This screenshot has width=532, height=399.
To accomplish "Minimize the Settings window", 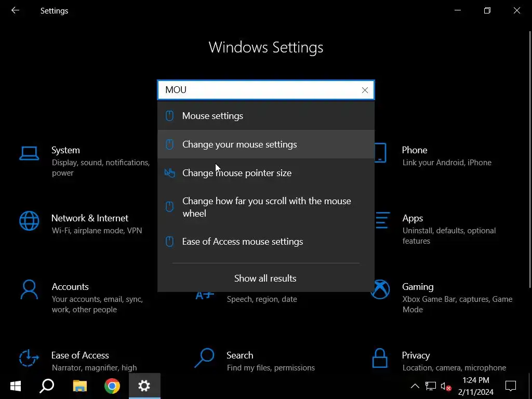I will (458, 10).
